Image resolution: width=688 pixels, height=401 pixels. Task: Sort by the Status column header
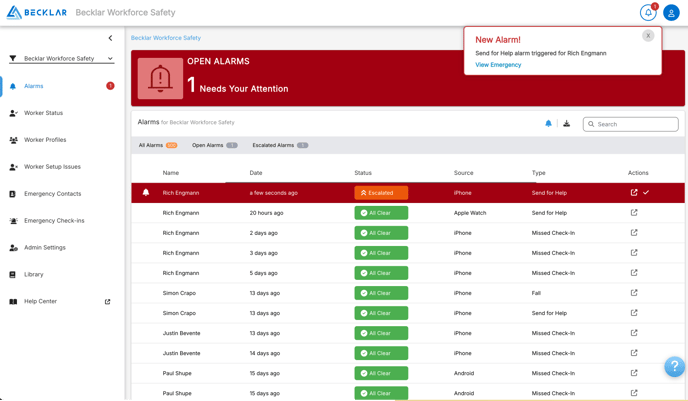(363, 173)
